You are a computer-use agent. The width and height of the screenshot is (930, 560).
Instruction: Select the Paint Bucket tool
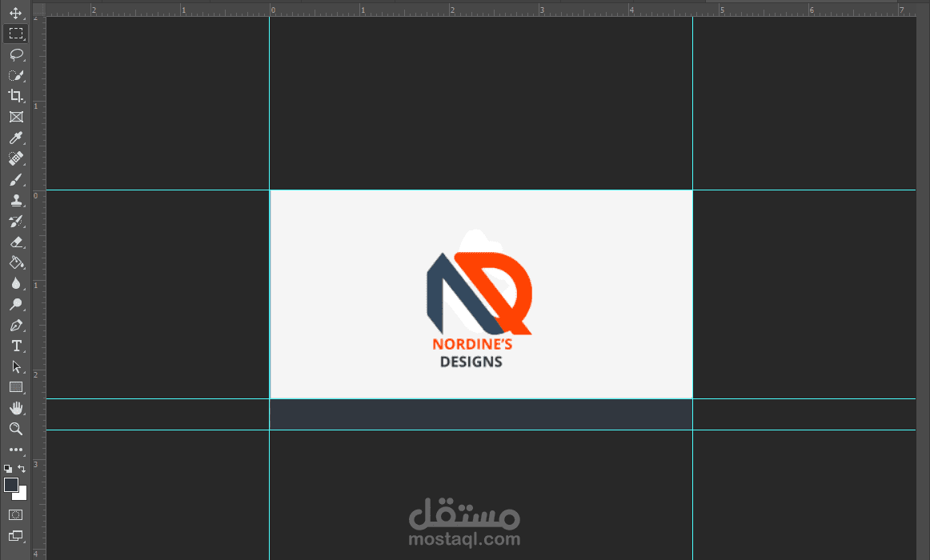coord(16,262)
